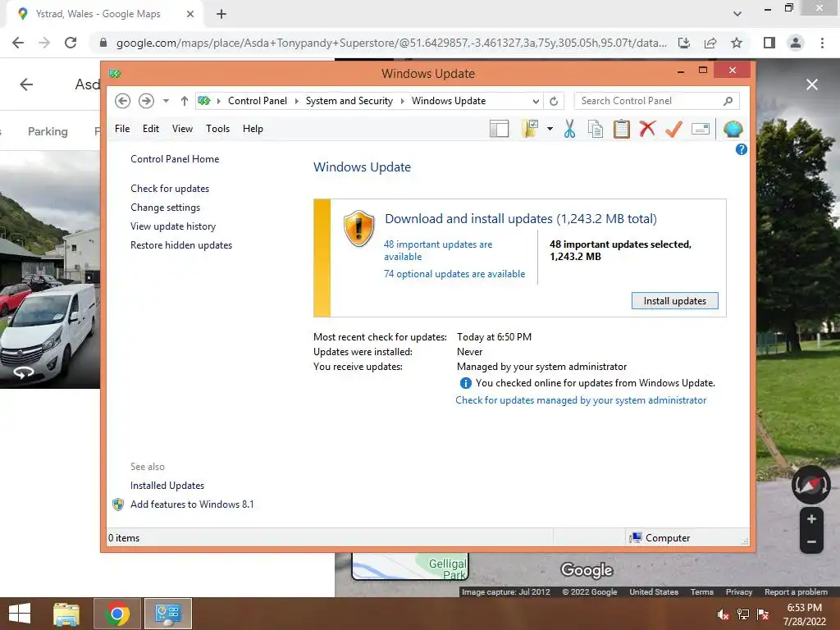Viewport: 840px width, 630px height.
Task: Click Check for updates
Action: [x=170, y=189]
